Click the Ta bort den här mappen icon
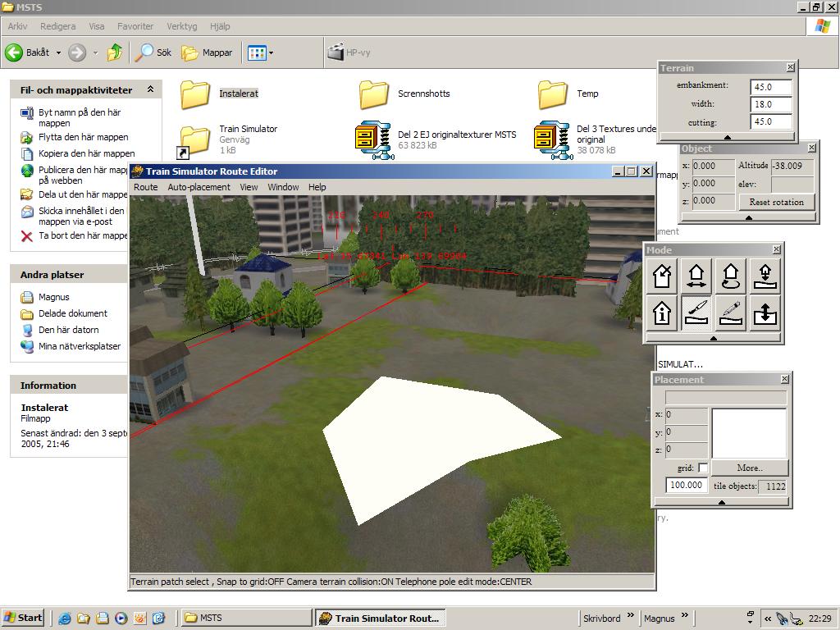This screenshot has height=630, width=840. 27,235
